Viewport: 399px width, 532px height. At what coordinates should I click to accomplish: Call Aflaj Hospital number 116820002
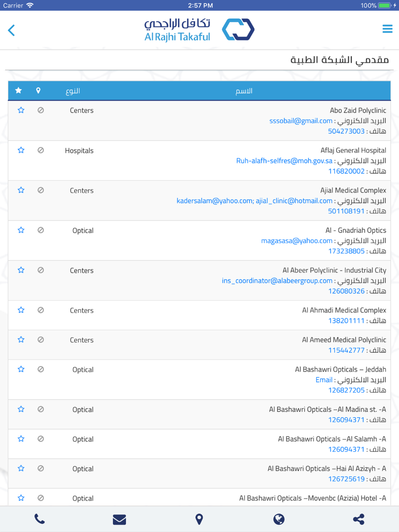click(346, 171)
